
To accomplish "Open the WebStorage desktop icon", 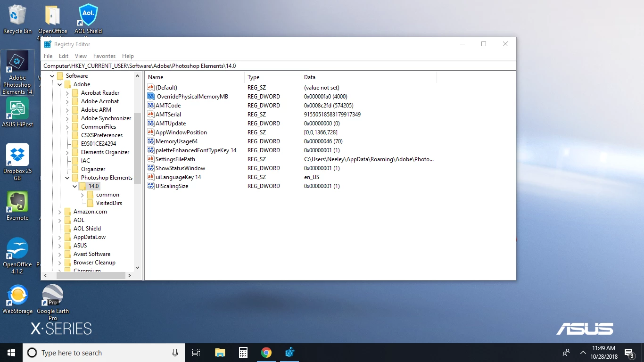I will coord(17,299).
